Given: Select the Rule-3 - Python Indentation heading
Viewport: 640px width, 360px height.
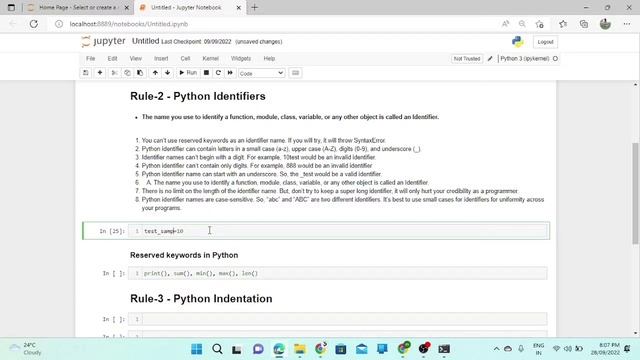Looking at the screenshot, I should click(201, 299).
